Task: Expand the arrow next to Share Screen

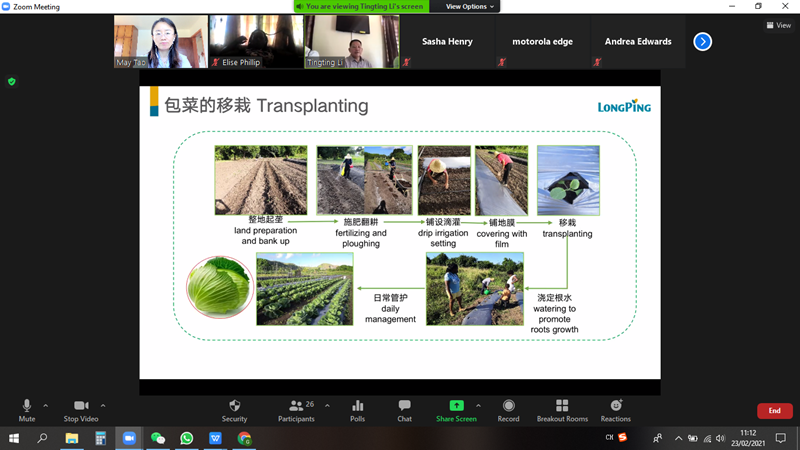Action: point(478,405)
